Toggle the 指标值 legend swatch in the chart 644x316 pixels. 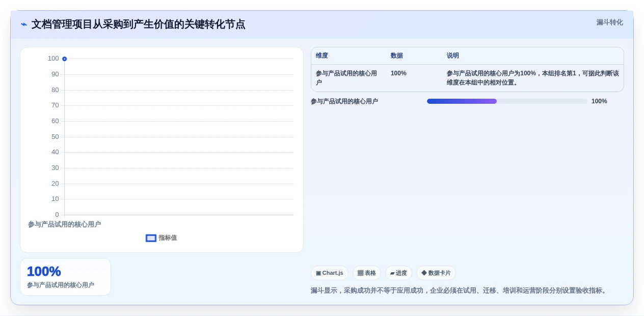point(151,238)
